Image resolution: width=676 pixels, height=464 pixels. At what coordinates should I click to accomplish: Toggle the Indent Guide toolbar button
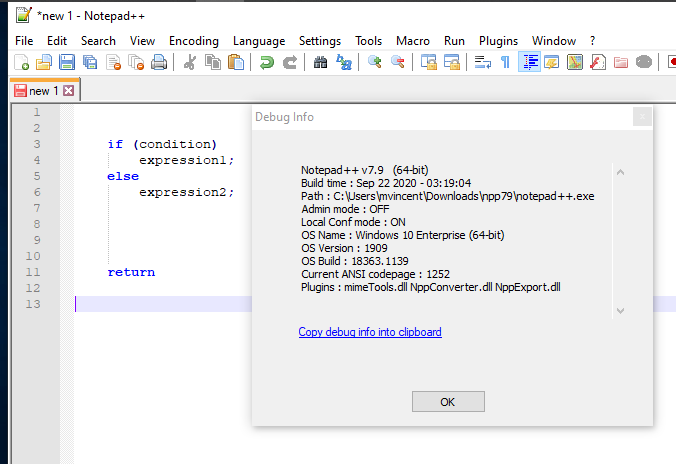528,62
